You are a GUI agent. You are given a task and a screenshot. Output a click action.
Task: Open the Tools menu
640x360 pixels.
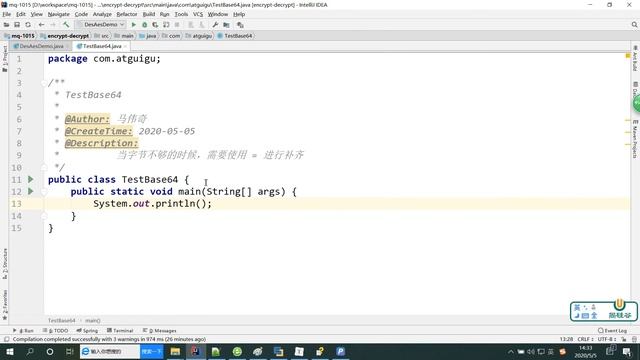pos(181,14)
